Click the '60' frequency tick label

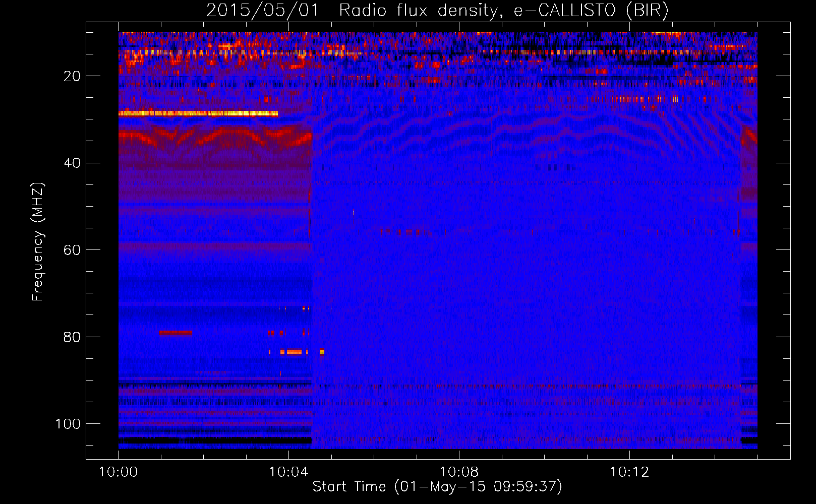click(x=72, y=250)
